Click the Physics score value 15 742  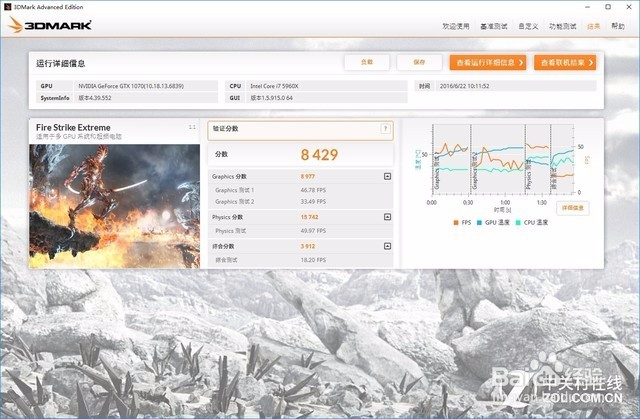coord(309,217)
